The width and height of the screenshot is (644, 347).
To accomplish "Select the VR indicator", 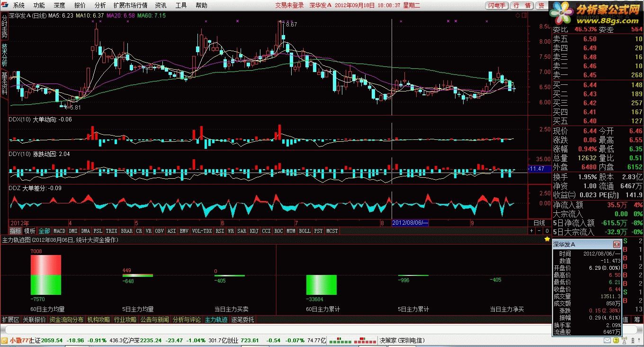I will [149, 231].
